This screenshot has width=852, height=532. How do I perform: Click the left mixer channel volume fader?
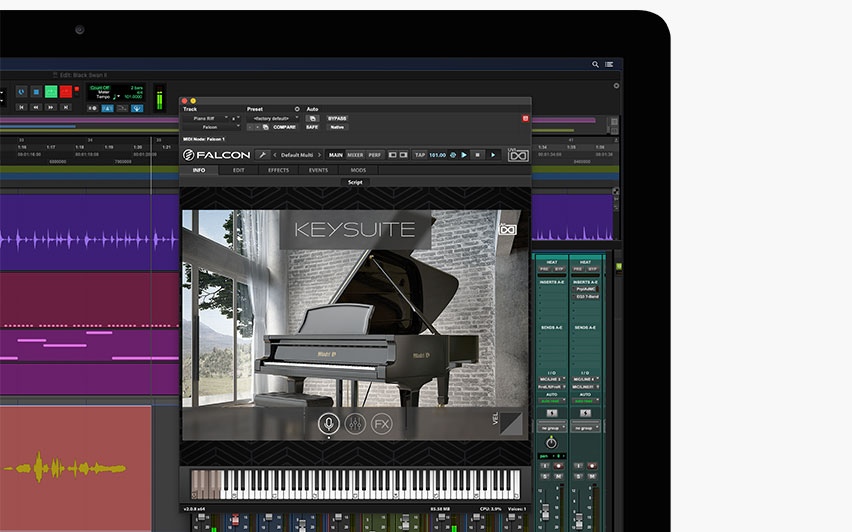[546, 512]
